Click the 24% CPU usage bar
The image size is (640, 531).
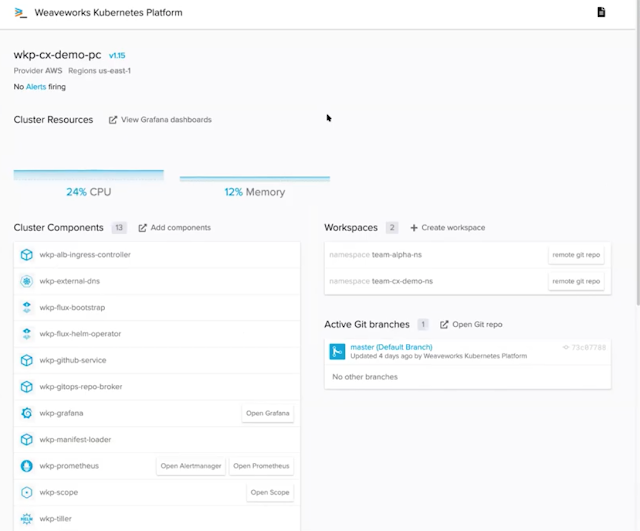[x=89, y=175]
